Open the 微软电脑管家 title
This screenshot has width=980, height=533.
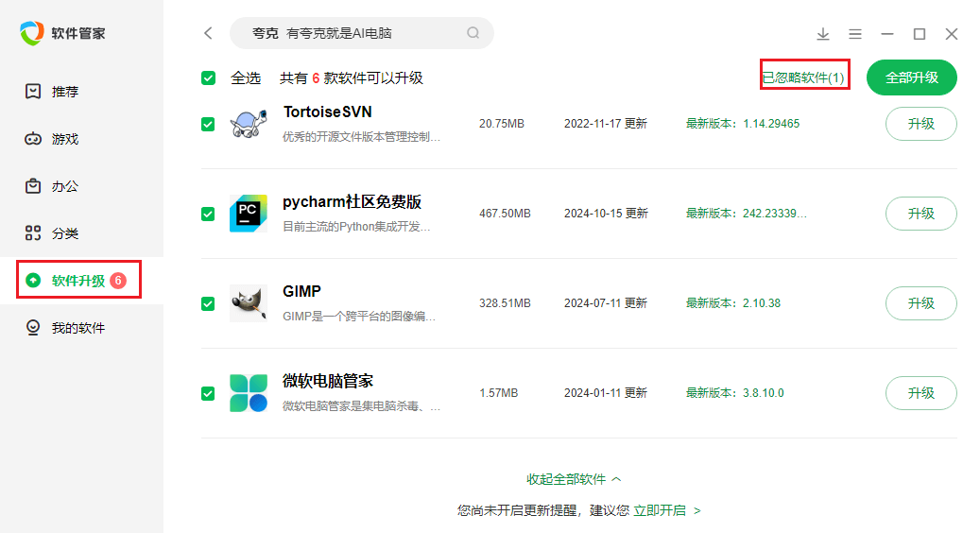point(328,381)
